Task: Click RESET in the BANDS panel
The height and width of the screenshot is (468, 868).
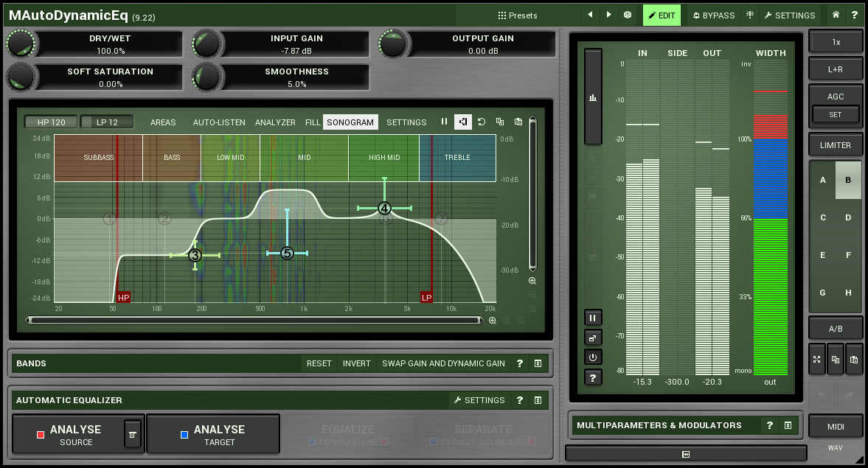Action: (x=319, y=363)
